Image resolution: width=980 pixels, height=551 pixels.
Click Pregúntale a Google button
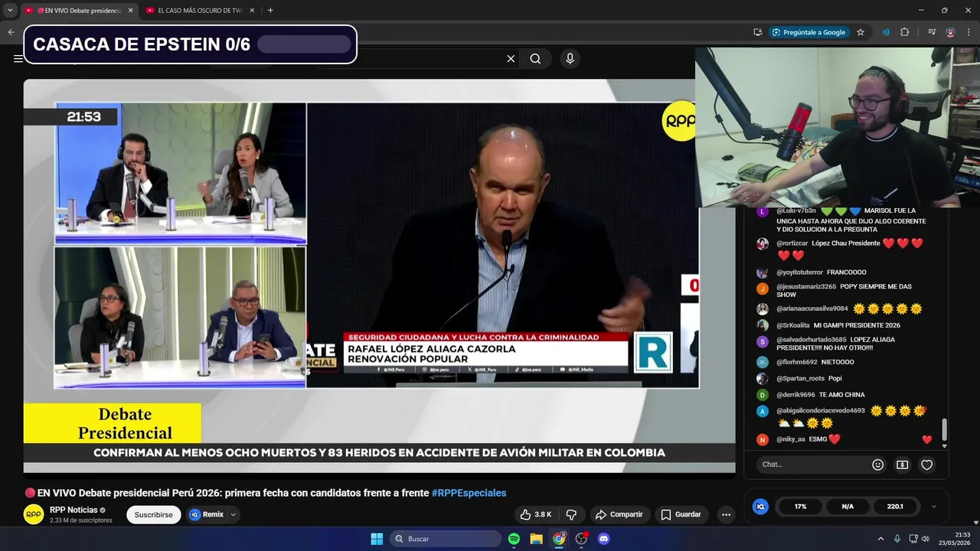point(808,32)
